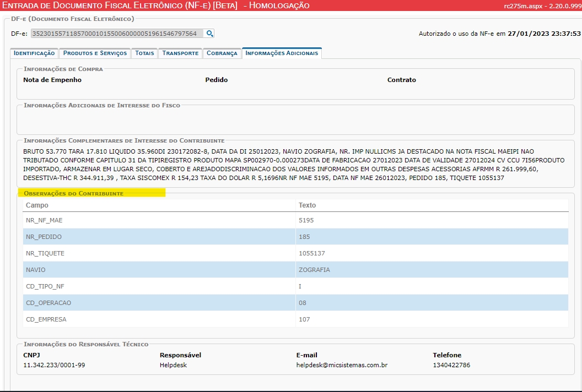
Task: Click the Nota de Empenho label
Action: click(52, 80)
